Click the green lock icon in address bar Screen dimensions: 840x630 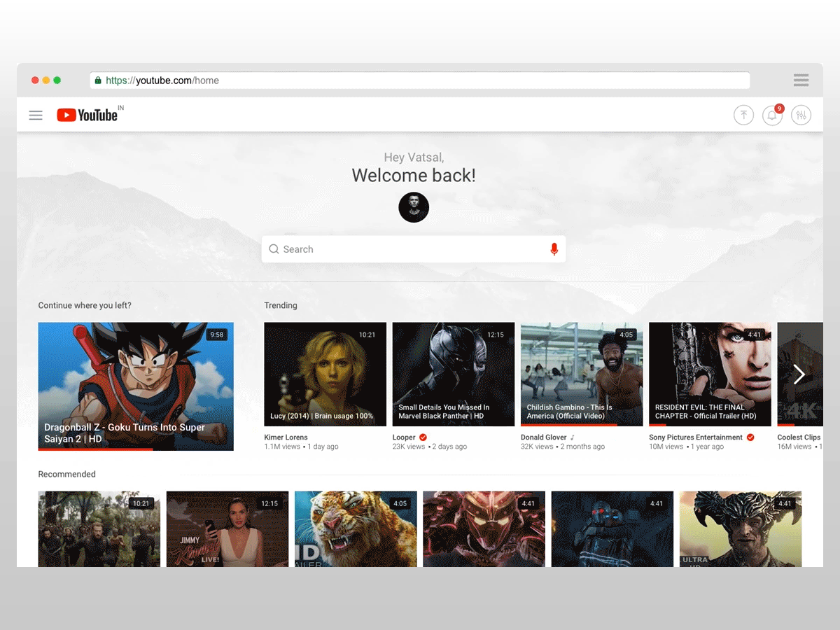pyautogui.click(x=97, y=80)
